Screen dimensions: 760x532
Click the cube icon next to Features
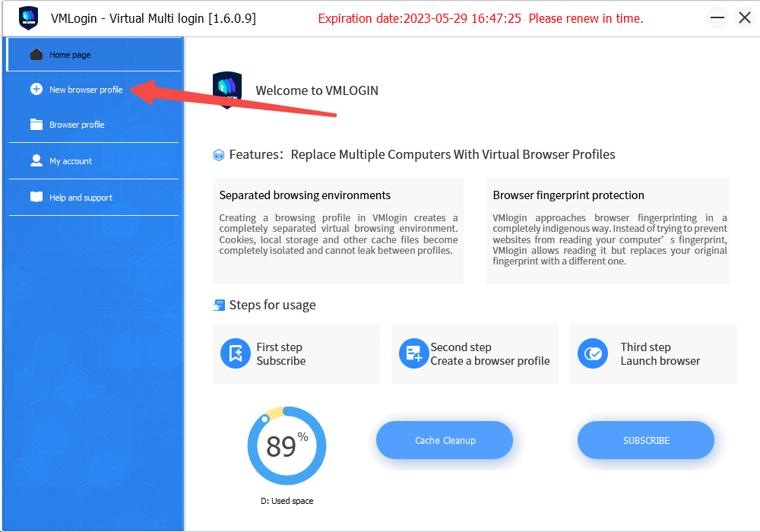(219, 155)
